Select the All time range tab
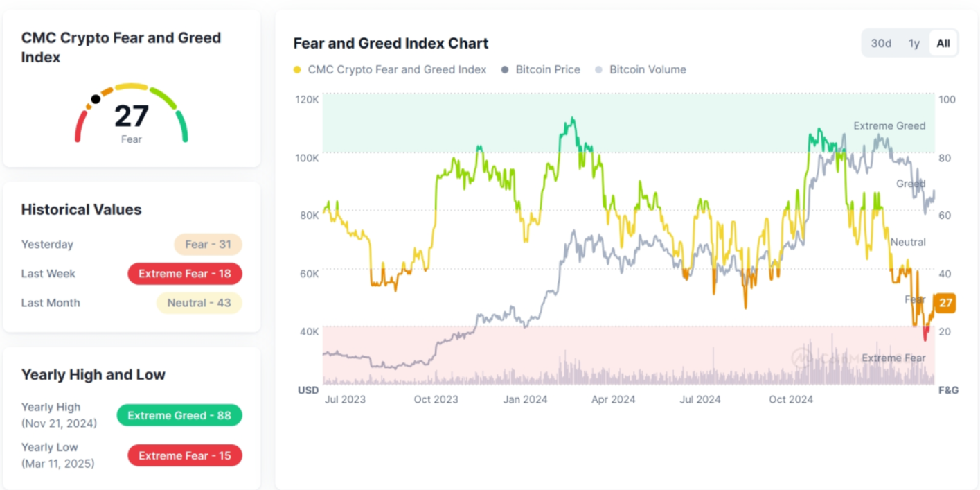Image resolution: width=980 pixels, height=490 pixels. 943,43
